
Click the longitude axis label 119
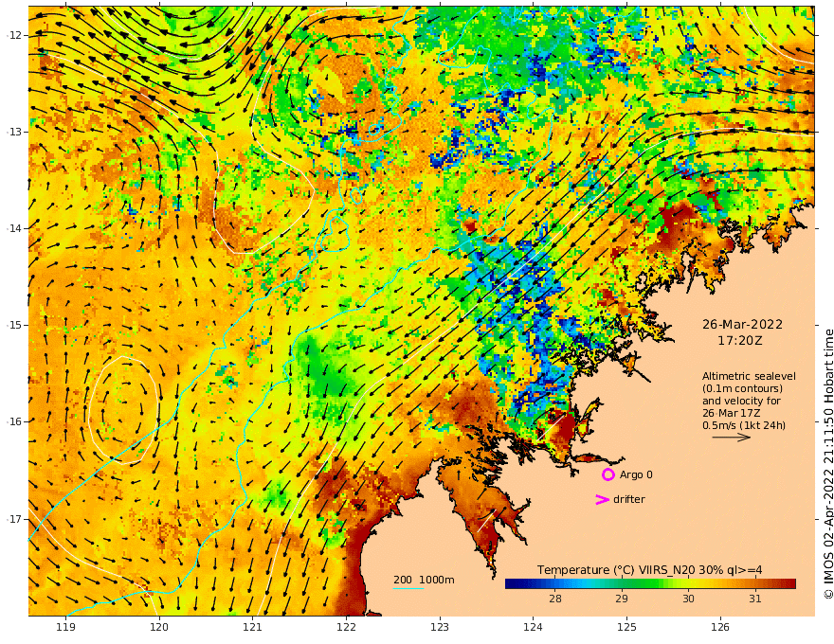65,628
